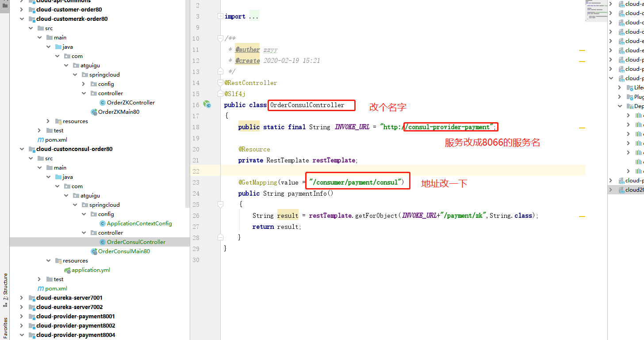Click the paymentInfo method name

click(307, 193)
